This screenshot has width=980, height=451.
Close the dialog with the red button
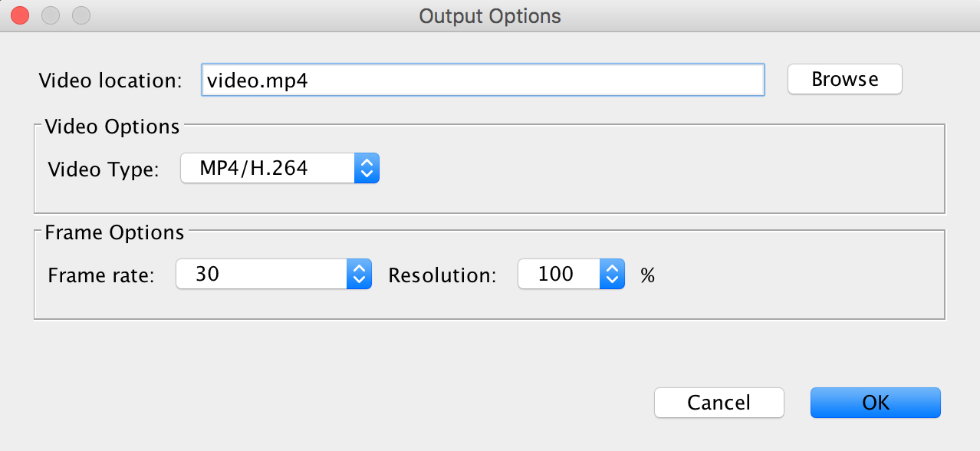click(x=21, y=15)
